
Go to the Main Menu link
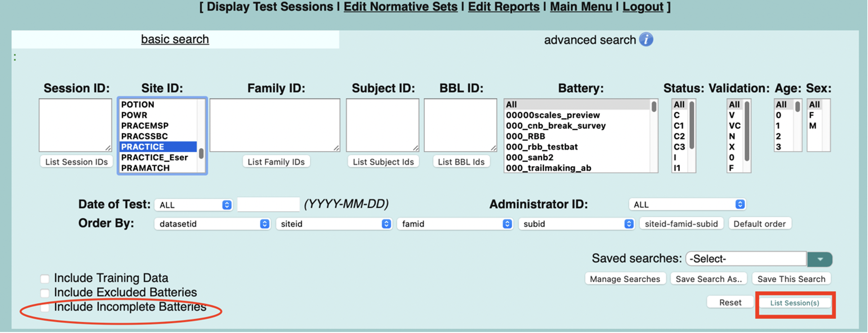tap(581, 7)
